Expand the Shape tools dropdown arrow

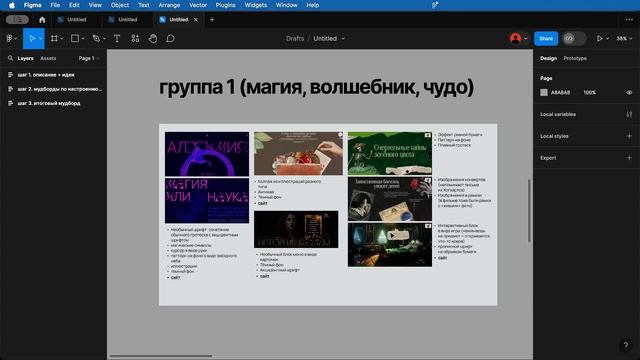point(83,38)
